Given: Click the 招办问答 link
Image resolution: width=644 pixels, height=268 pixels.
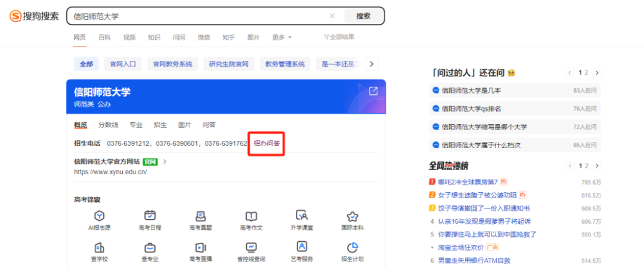Looking at the screenshot, I should (x=266, y=143).
